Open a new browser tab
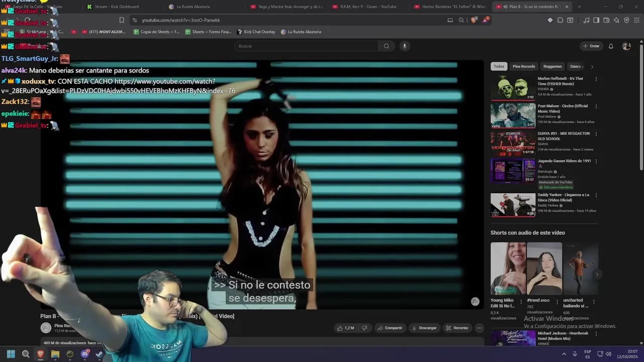Screen dimensions: 644x362 coord(579,7)
